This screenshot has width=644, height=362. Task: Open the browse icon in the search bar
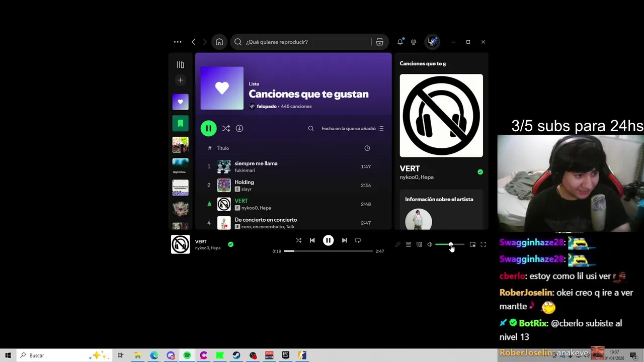tap(380, 42)
